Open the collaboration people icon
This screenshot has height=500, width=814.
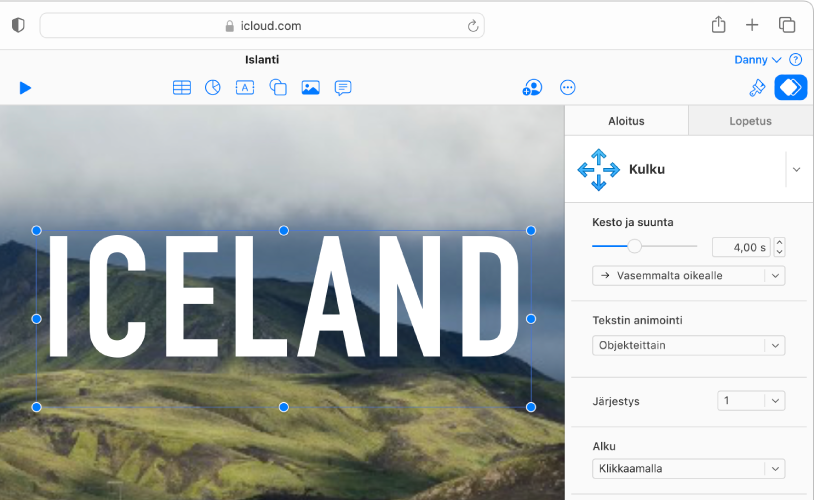(x=532, y=88)
